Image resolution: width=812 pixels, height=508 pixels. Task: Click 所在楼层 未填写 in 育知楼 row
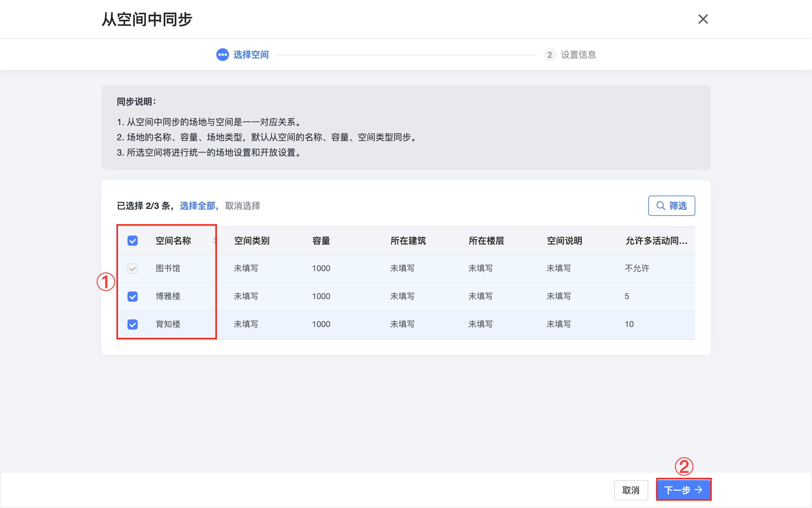[481, 324]
